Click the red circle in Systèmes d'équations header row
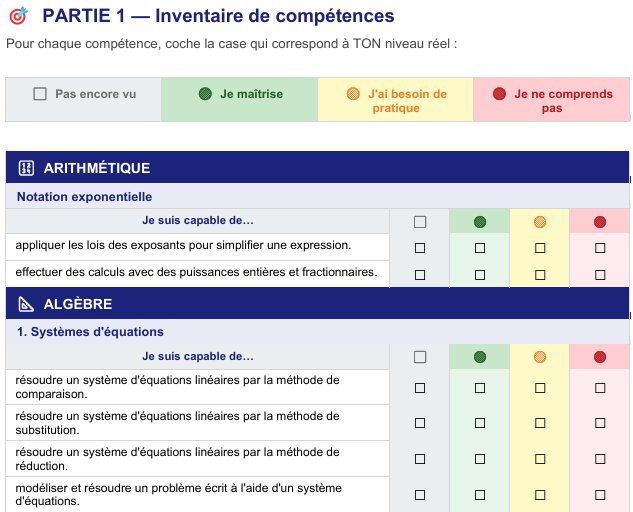 [x=600, y=357]
